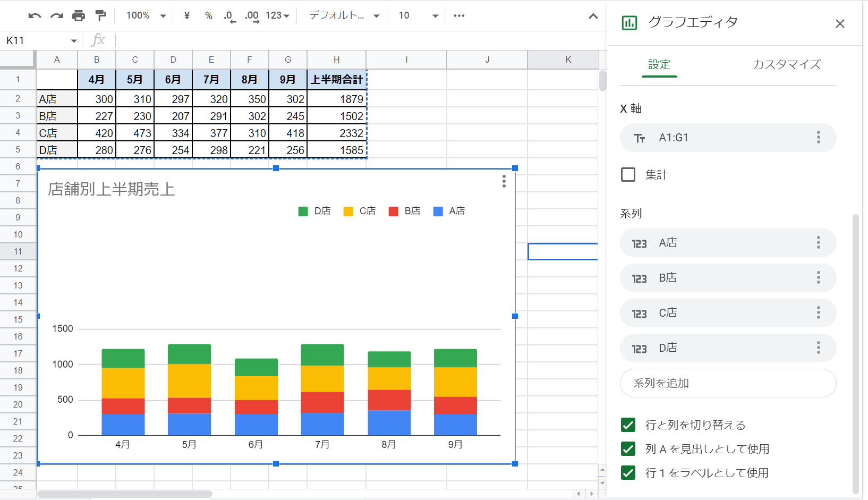Select the 設定 tab
This screenshot has height=500, width=868.
659,65
